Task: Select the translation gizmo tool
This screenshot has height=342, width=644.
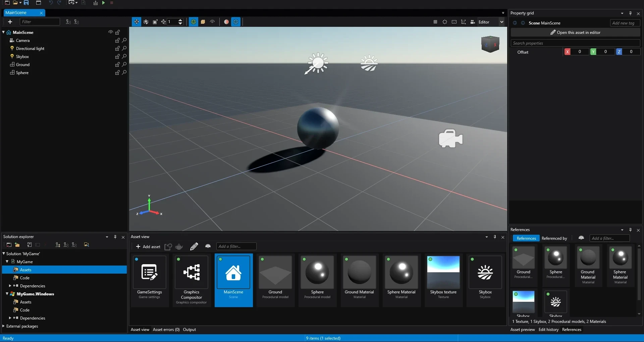Action: pyautogui.click(x=137, y=22)
